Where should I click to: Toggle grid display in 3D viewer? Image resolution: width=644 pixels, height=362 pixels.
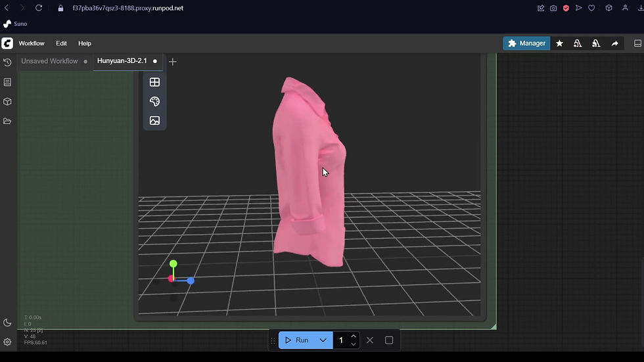pyautogui.click(x=154, y=82)
